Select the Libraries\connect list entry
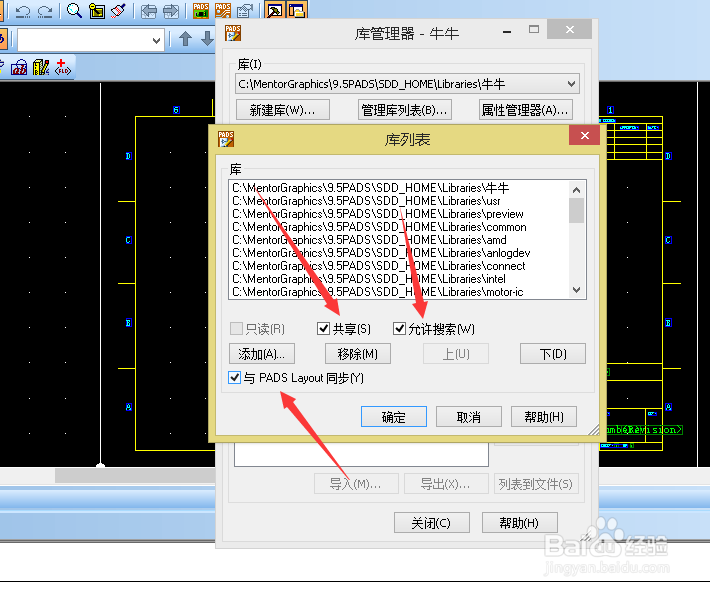The image size is (710, 593). click(399, 266)
